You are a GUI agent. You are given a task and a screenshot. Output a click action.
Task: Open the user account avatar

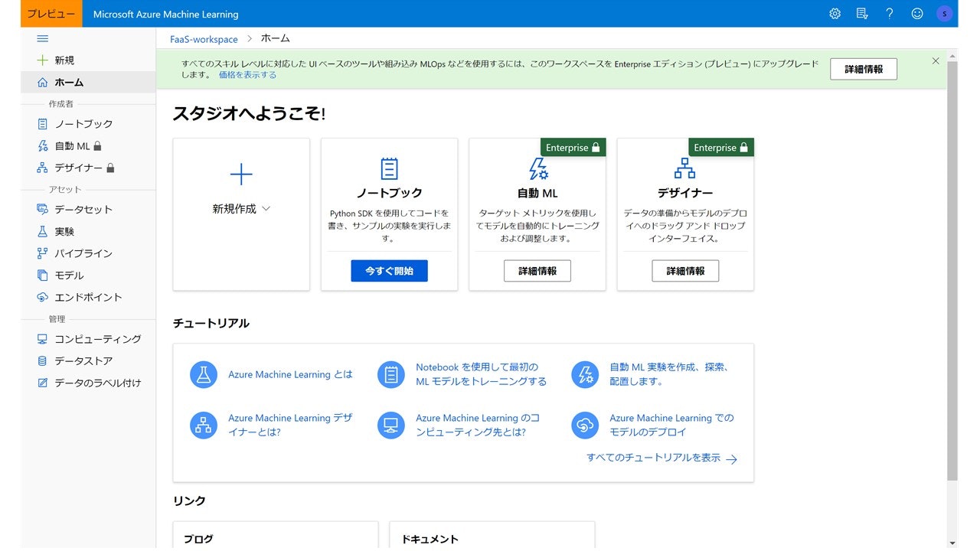[x=945, y=14]
